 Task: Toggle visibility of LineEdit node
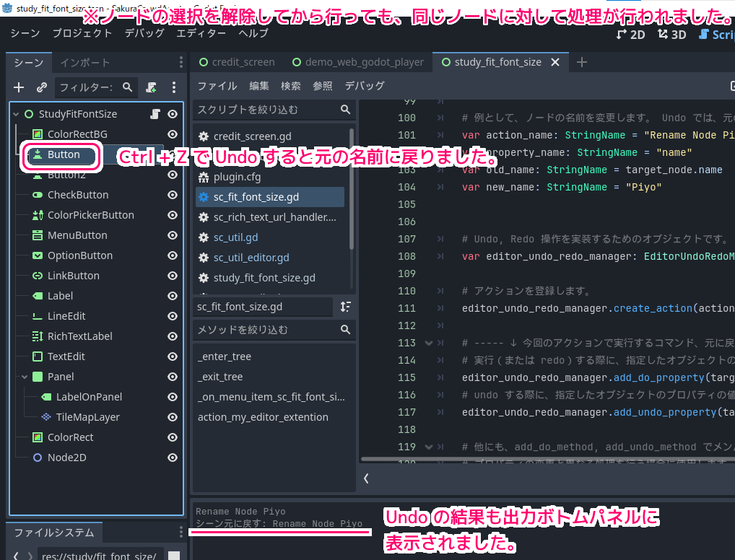173,316
